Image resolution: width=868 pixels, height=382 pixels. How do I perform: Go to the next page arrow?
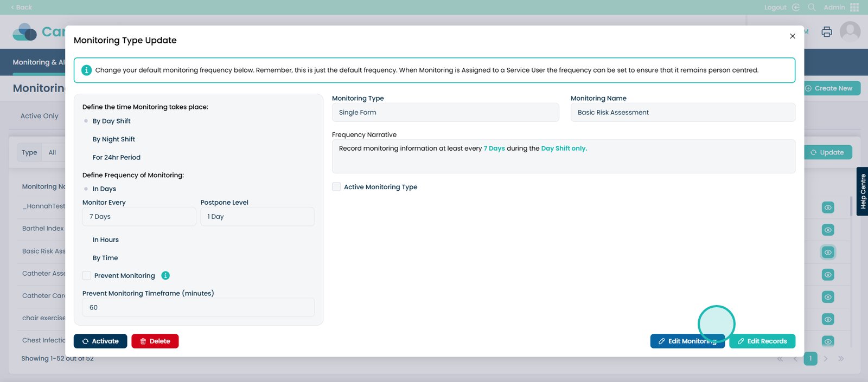[x=825, y=359]
